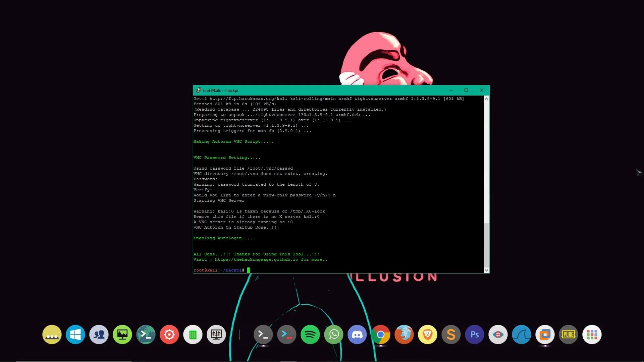Launch Spotify from the dock

pyautogui.click(x=310, y=335)
